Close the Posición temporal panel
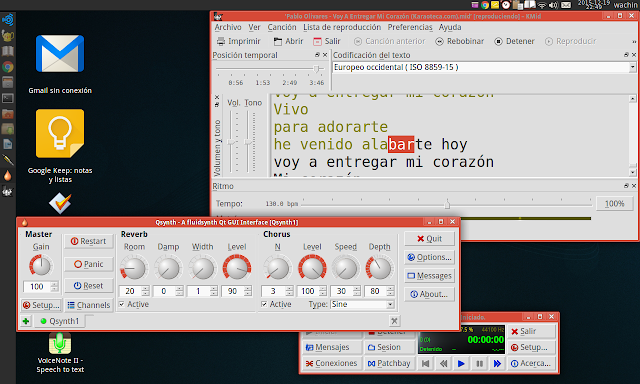The height and width of the screenshot is (384, 640). click(325, 55)
